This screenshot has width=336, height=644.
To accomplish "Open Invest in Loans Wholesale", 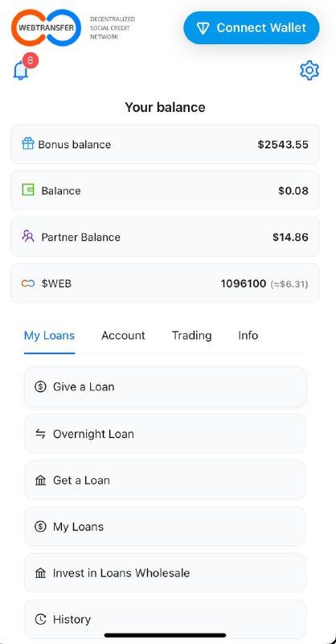I will (x=165, y=573).
